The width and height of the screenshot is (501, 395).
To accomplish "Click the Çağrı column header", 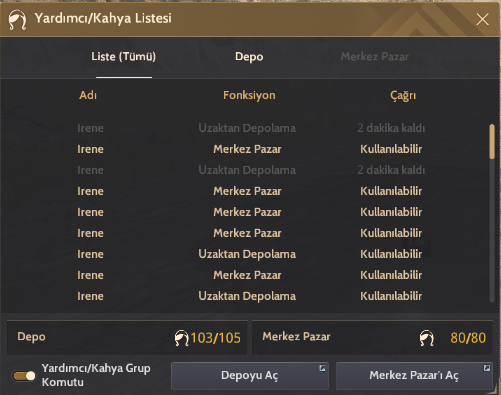I will 403,95.
